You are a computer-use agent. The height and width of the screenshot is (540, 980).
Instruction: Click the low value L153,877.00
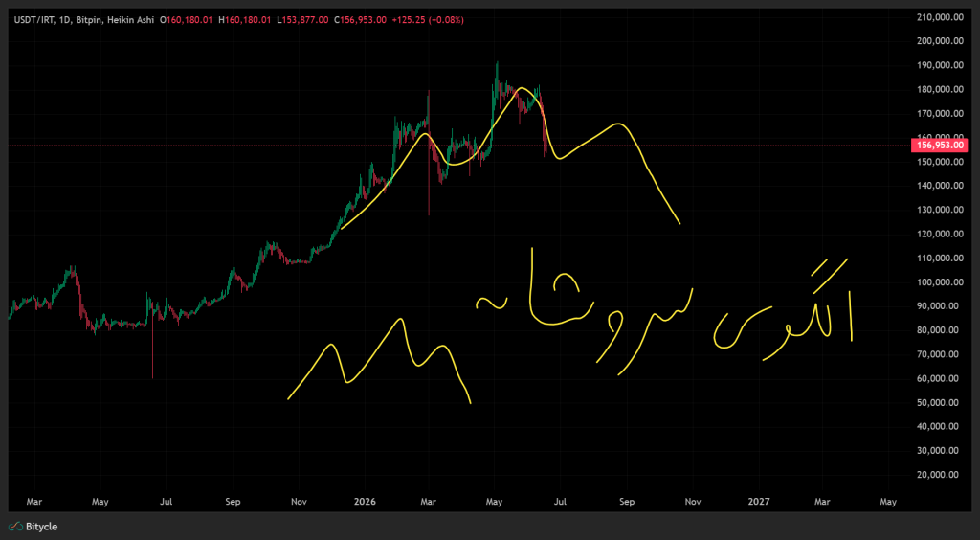pyautogui.click(x=301, y=20)
